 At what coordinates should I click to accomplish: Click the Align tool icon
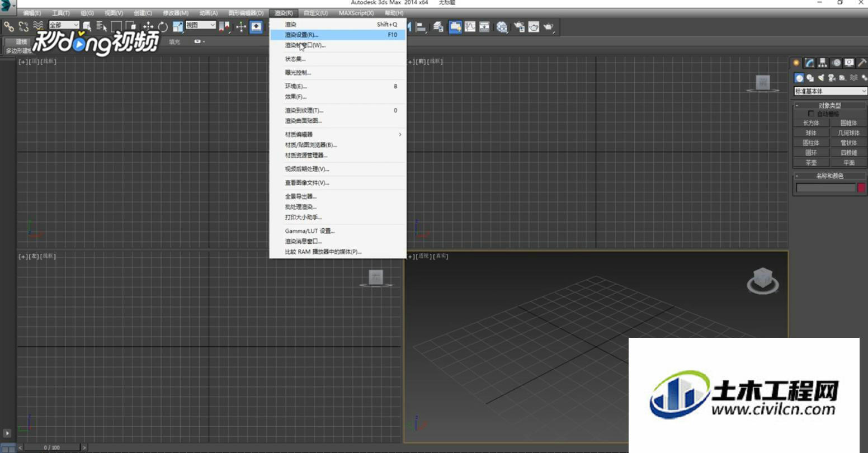pyautogui.click(x=421, y=26)
